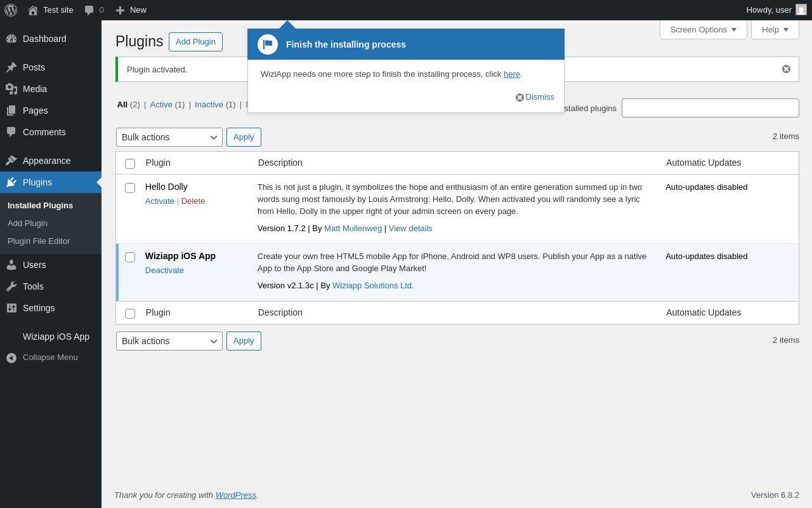Image resolution: width=812 pixels, height=508 pixels.
Task: Click the bottom '2 items' count
Action: 786,340
